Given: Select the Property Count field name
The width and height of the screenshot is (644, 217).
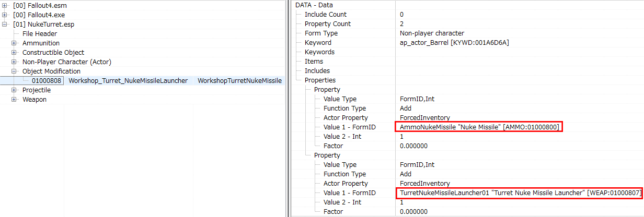Looking at the screenshot, I should 328,24.
